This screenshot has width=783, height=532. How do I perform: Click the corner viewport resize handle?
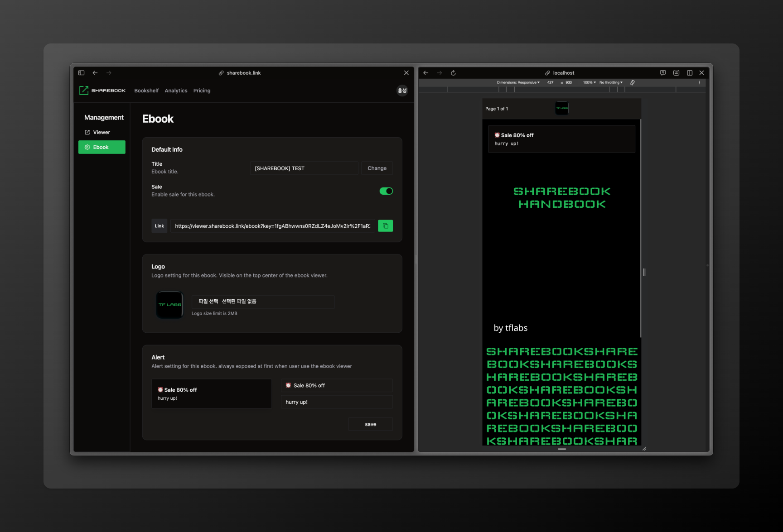[x=644, y=449]
